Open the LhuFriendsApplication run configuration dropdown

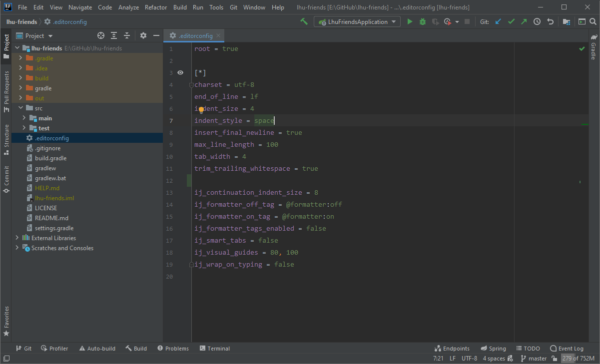(357, 22)
